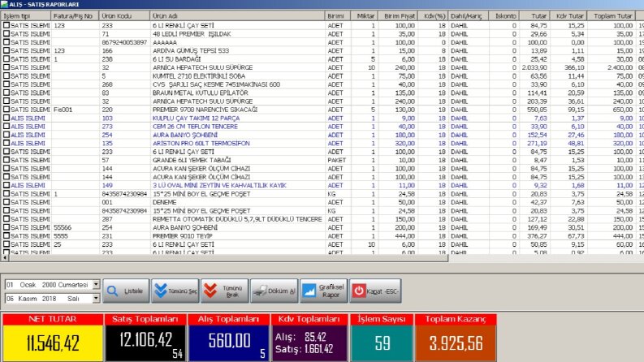Image resolution: width=644 pixels, height=362 pixels.
Task: Select CVS ŞARJLI SAÇ KESME MAKİNASI row
Action: pyautogui.click(x=322, y=84)
